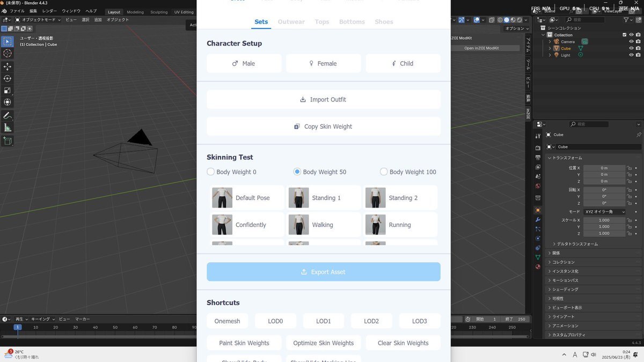
Task: Activate the Transform tool in viewport toolbar
Action: click(x=8, y=102)
